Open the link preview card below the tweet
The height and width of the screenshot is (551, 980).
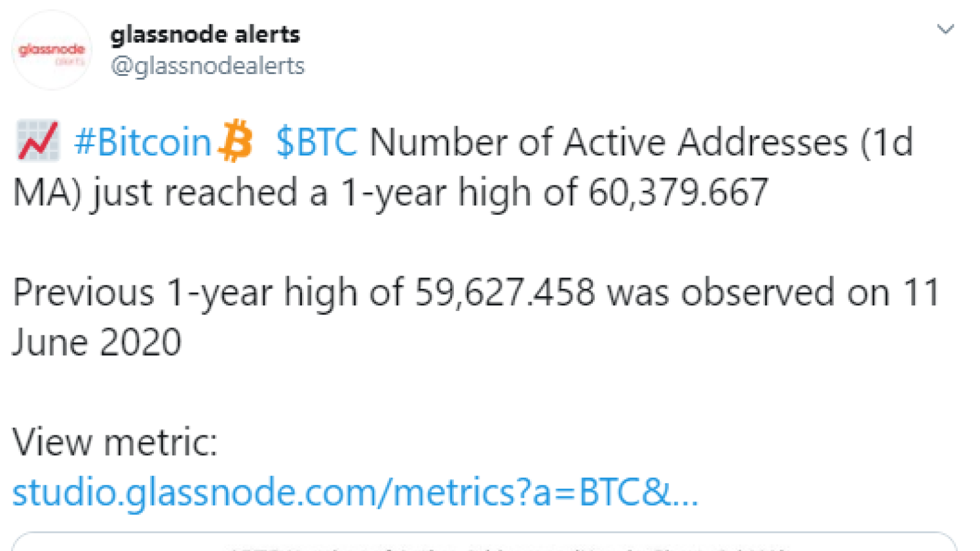[484, 542]
